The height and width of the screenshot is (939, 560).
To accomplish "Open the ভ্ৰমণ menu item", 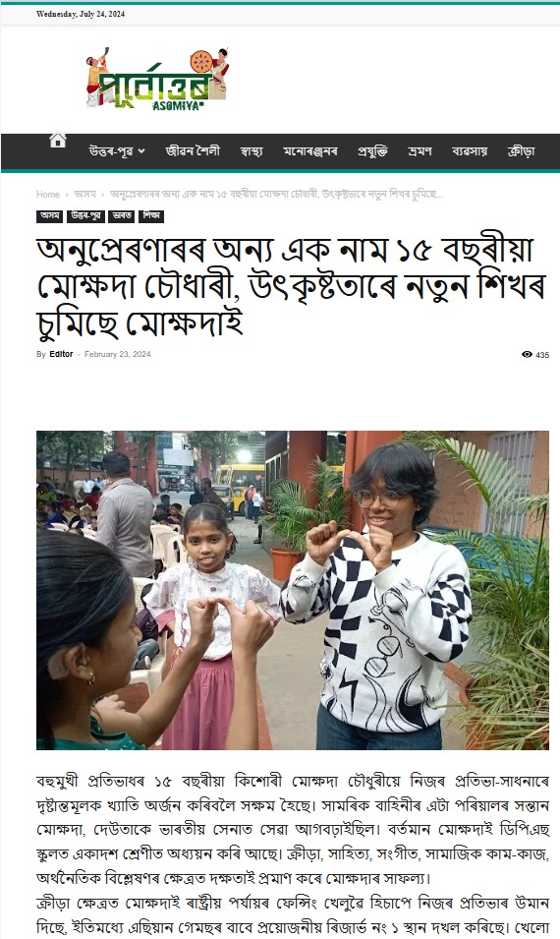I will (x=420, y=151).
